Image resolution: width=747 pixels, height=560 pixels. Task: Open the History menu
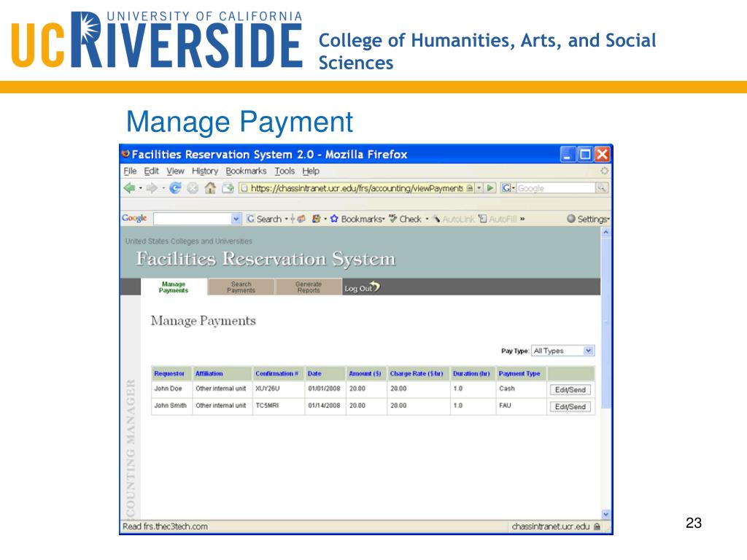click(x=205, y=171)
